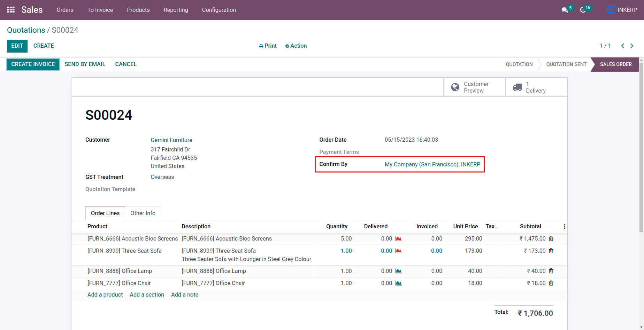Image resolution: width=644 pixels, height=330 pixels.
Task: Delete the Office Lamp order line
Action: pyautogui.click(x=551, y=271)
